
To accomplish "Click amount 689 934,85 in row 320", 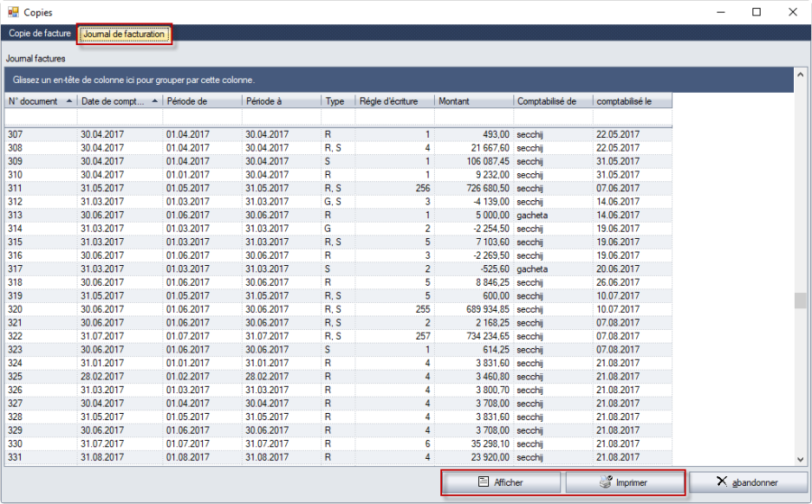I will [488, 309].
